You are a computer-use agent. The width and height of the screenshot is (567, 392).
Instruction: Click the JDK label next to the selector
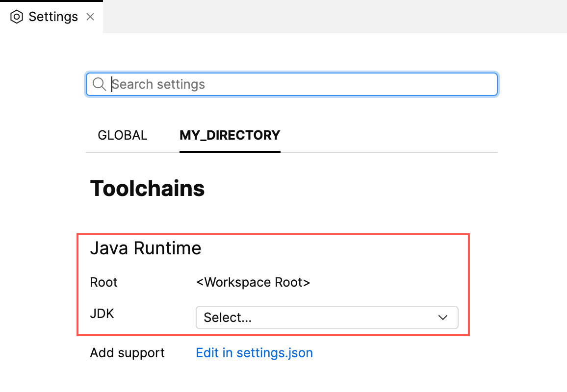[x=102, y=314]
